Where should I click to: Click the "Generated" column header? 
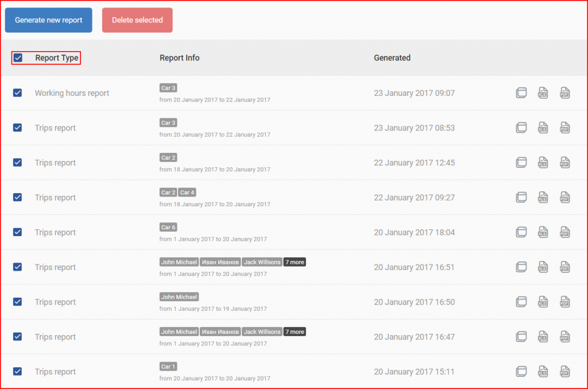392,58
